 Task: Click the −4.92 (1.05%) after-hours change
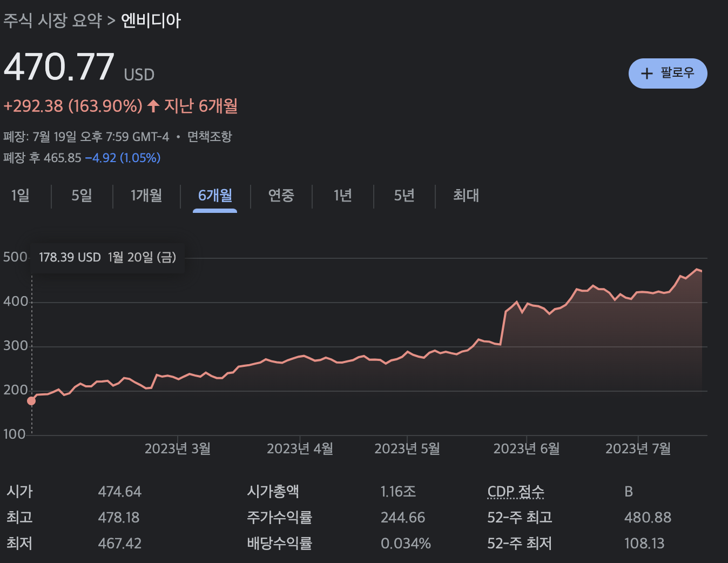123,158
